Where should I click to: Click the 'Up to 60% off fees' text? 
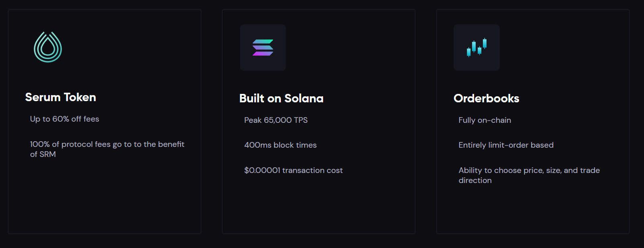coord(65,119)
